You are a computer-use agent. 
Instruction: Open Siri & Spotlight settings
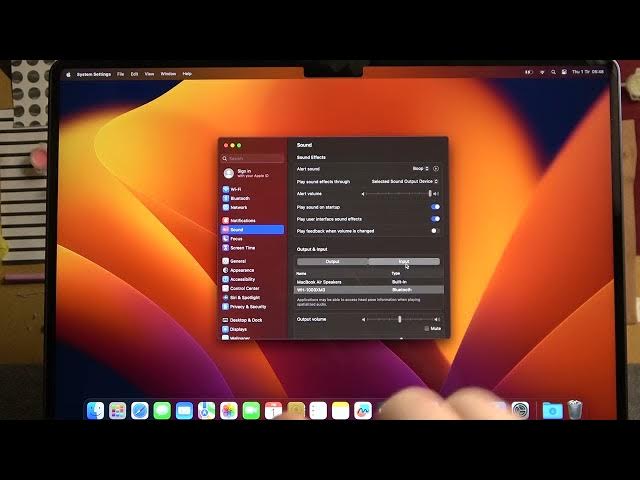pos(241,298)
